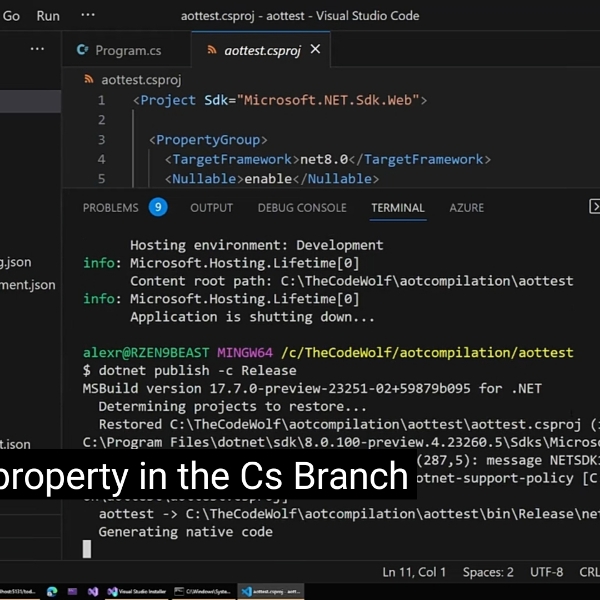The width and height of the screenshot is (600, 600).
Task: Open the Run menu
Action: [x=48, y=16]
